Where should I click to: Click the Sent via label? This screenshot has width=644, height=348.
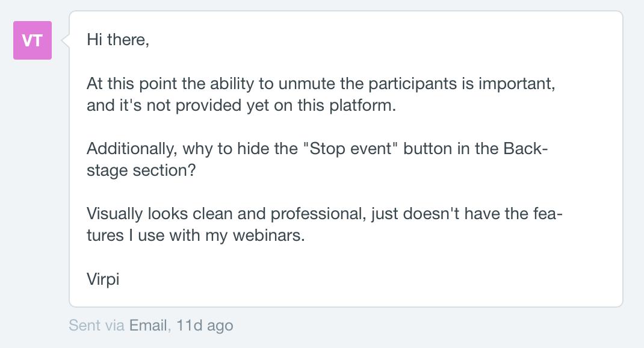[96, 325]
